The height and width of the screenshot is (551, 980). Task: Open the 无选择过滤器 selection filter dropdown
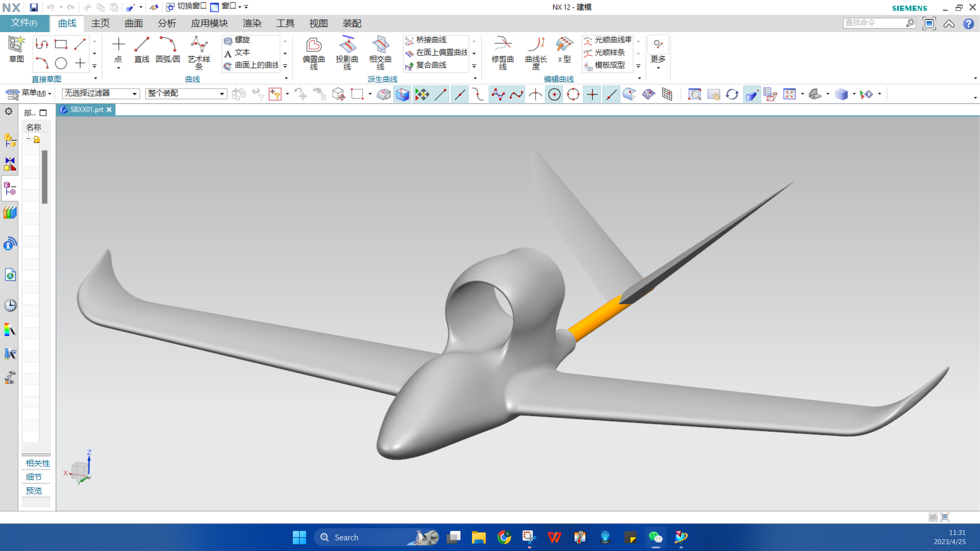click(x=101, y=93)
